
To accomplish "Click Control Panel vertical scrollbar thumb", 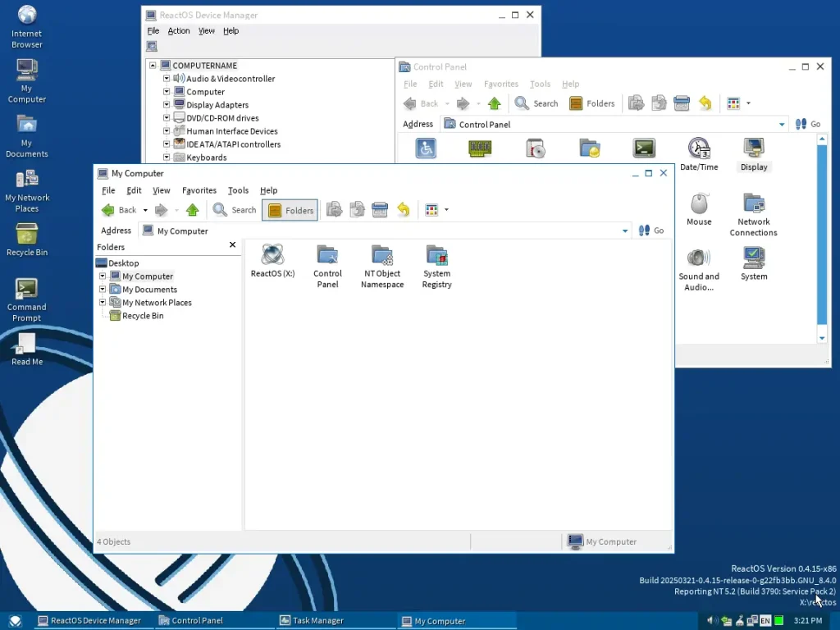I will click(x=822, y=234).
